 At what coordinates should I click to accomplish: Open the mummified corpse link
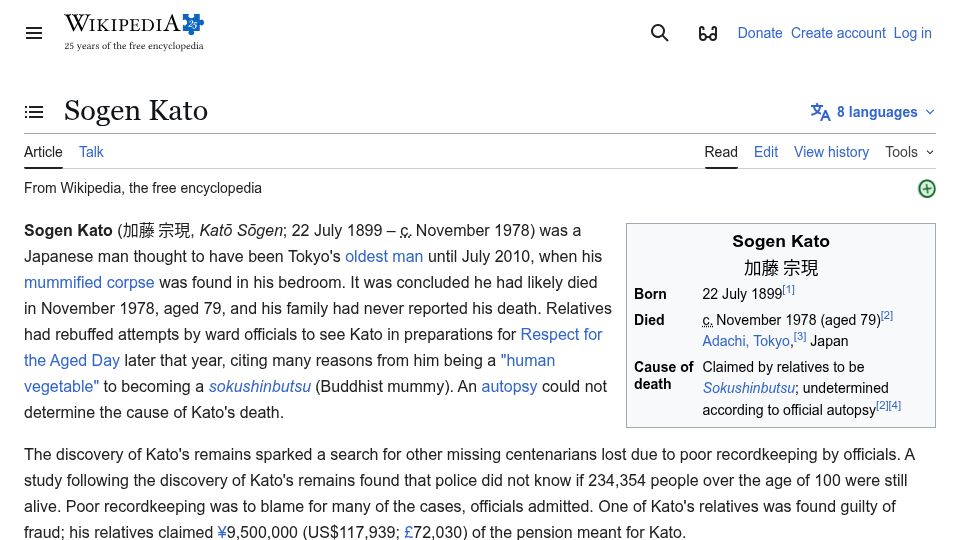[x=89, y=282]
